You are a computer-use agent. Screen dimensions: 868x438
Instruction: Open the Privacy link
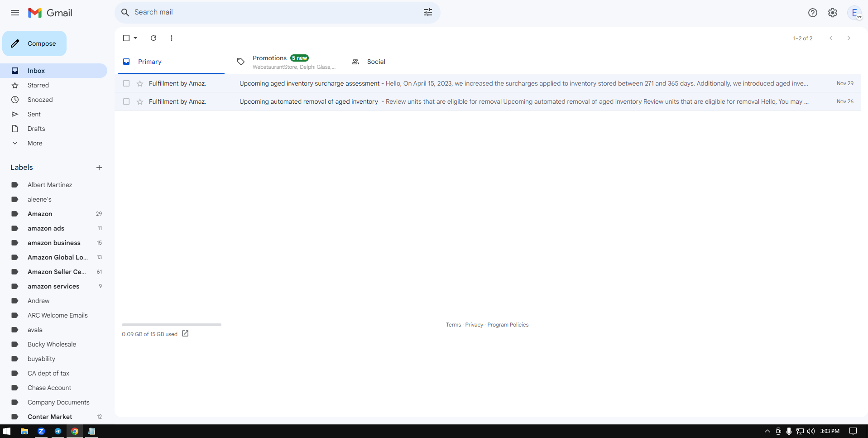[474, 325]
